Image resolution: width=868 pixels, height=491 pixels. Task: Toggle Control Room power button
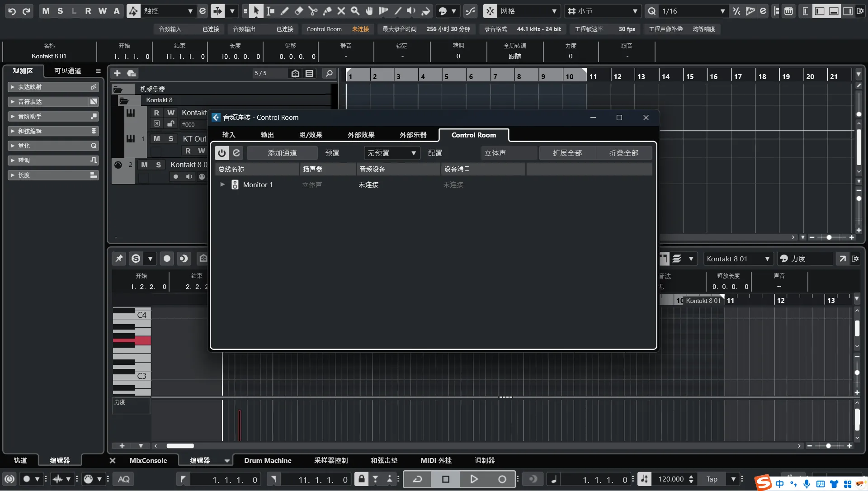[x=222, y=153]
